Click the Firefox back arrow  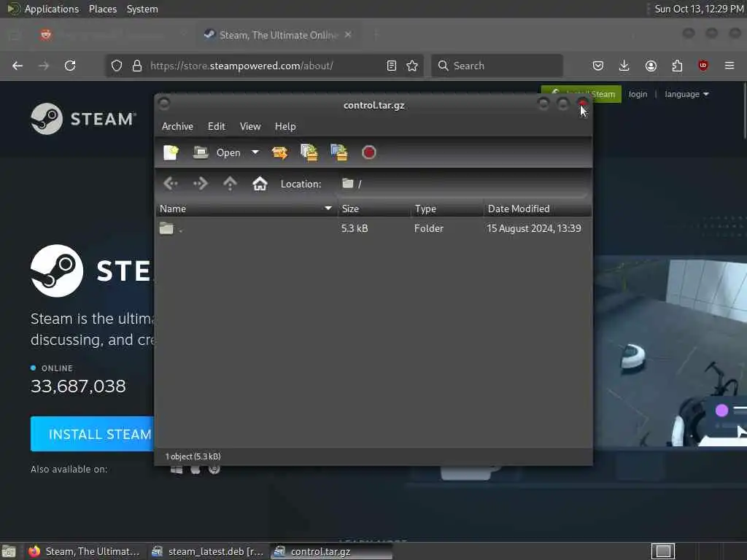point(18,66)
